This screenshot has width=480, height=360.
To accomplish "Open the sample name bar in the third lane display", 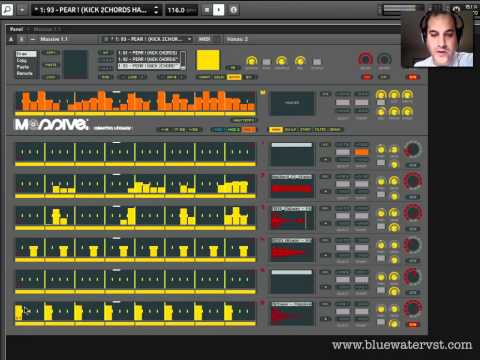I will pyautogui.click(x=292, y=209).
